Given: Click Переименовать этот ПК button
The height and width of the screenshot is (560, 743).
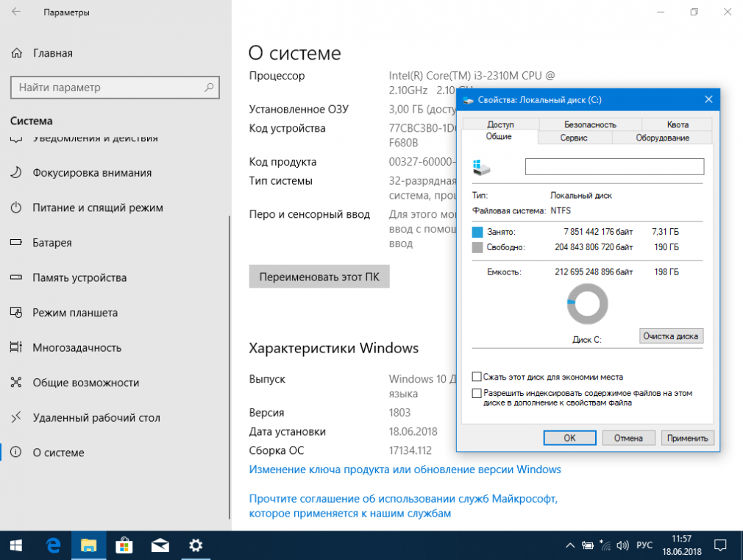Looking at the screenshot, I should (x=319, y=277).
